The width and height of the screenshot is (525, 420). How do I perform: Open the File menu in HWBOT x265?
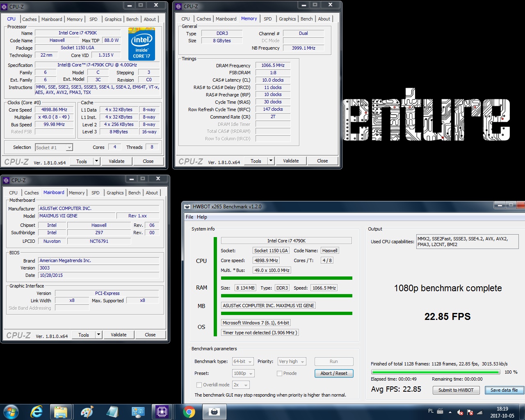click(189, 217)
